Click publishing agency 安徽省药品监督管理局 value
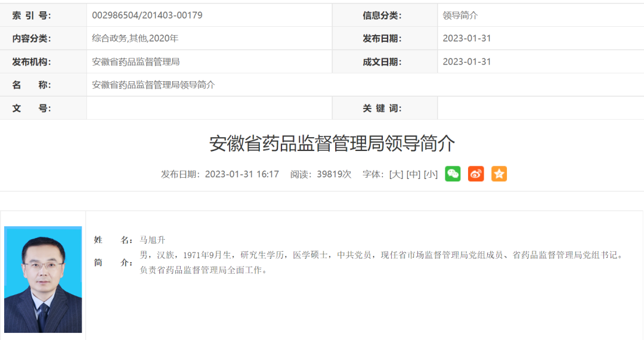The width and height of the screenshot is (644, 340). point(135,62)
